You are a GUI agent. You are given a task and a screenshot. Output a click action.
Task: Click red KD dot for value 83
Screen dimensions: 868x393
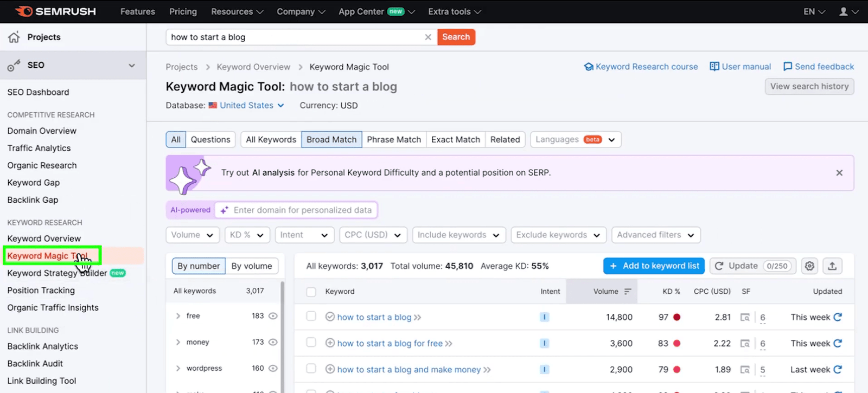tap(676, 343)
